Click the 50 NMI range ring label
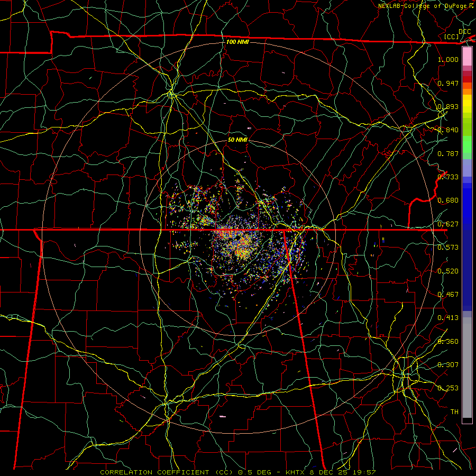Image resolution: width=476 pixels, height=476 pixels. tap(237, 140)
